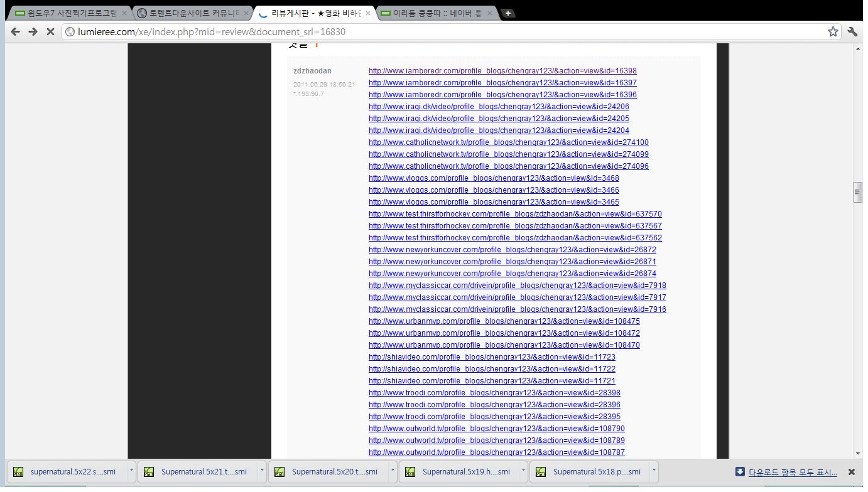
Task: Show all downloads via 다운로드 항목 모두 표시 link
Action: [x=793, y=472]
